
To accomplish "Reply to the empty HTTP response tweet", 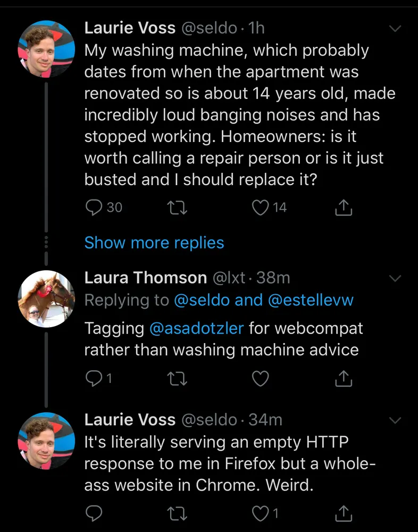I will [x=93, y=513].
